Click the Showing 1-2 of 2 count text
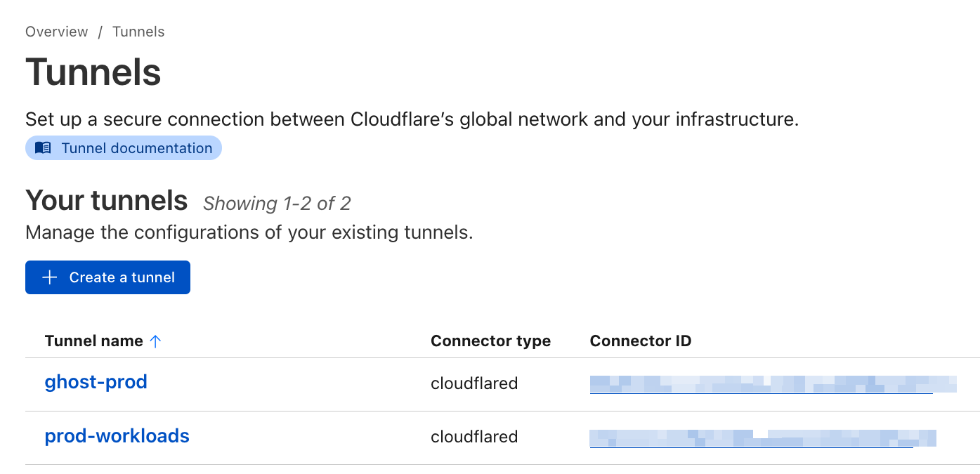This screenshot has height=474, width=980. (x=277, y=204)
